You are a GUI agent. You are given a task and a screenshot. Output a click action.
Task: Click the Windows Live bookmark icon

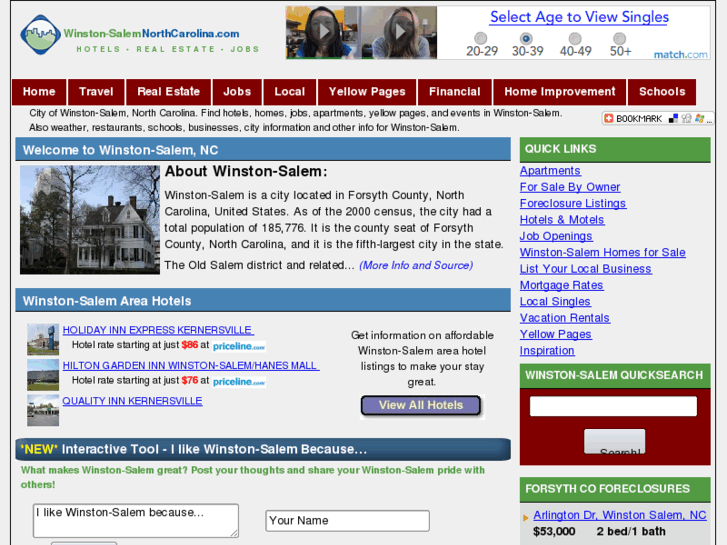(x=699, y=119)
